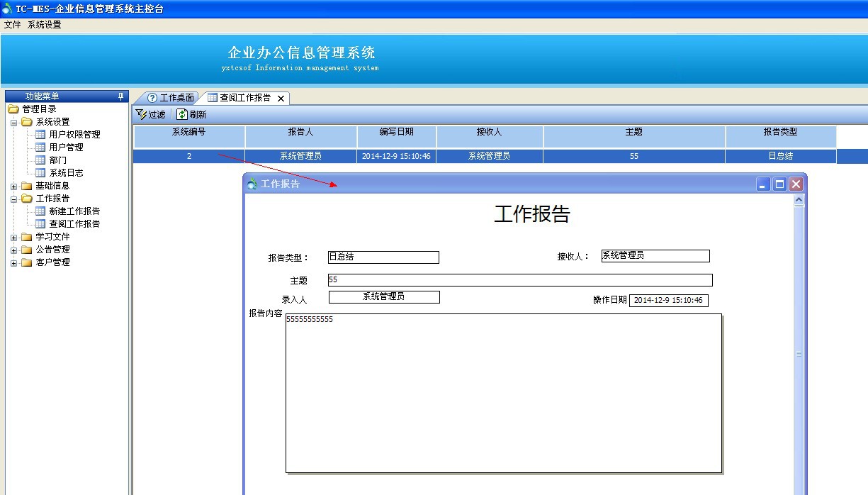Image resolution: width=868 pixels, height=495 pixels.
Task: Click the 新建工作报告 icon
Action: (41, 211)
